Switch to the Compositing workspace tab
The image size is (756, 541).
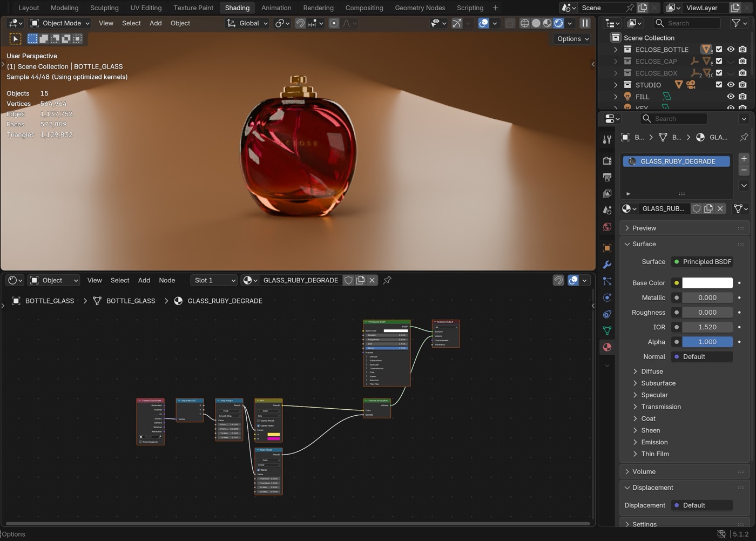[x=364, y=8]
